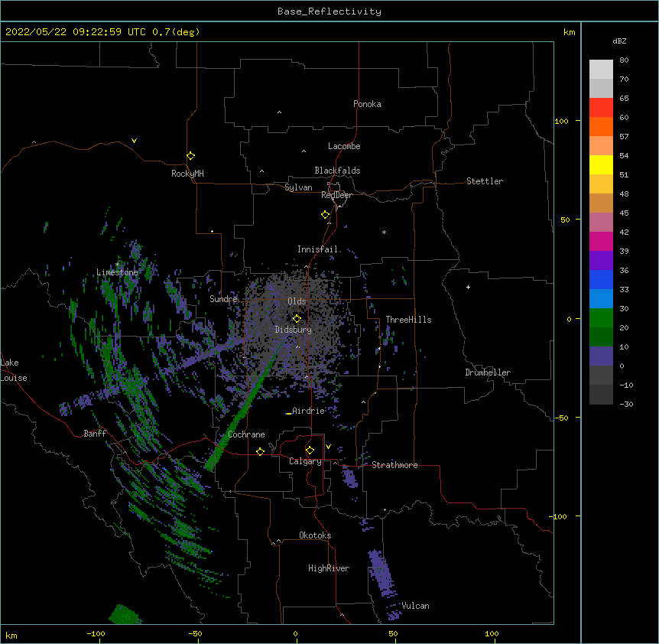
Task: Click the Didsbury town label
Action: point(294,330)
